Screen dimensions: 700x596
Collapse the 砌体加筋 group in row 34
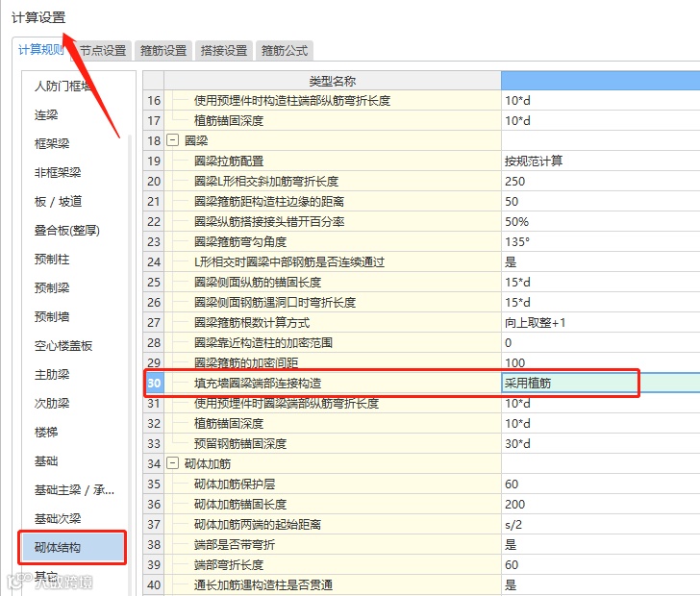tap(172, 463)
